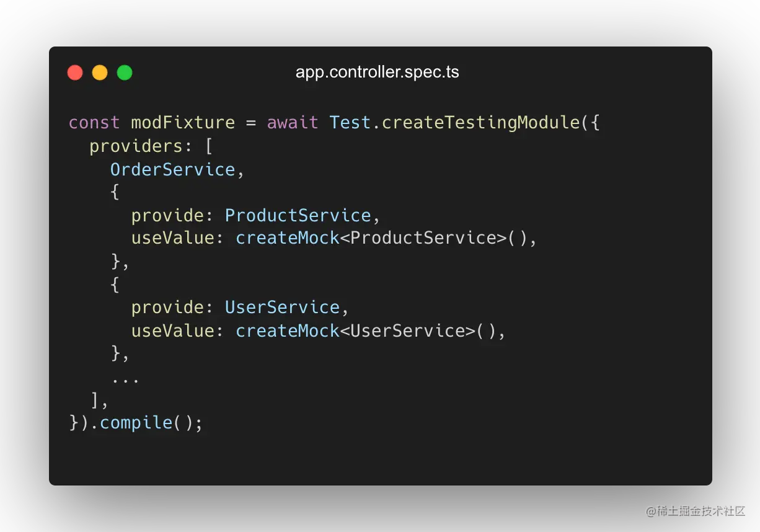
Task: Click the yellow minimize window dot
Action: (100, 73)
